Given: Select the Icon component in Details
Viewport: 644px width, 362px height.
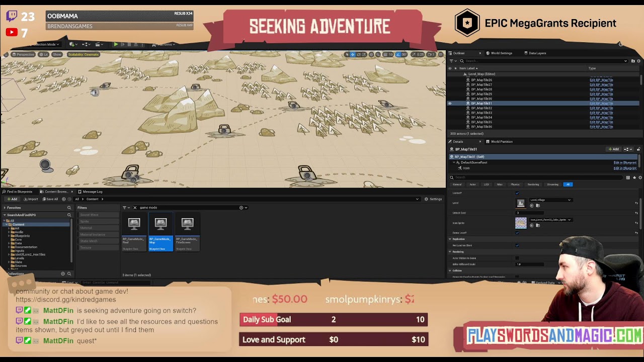Looking at the screenshot, I should (466, 168).
